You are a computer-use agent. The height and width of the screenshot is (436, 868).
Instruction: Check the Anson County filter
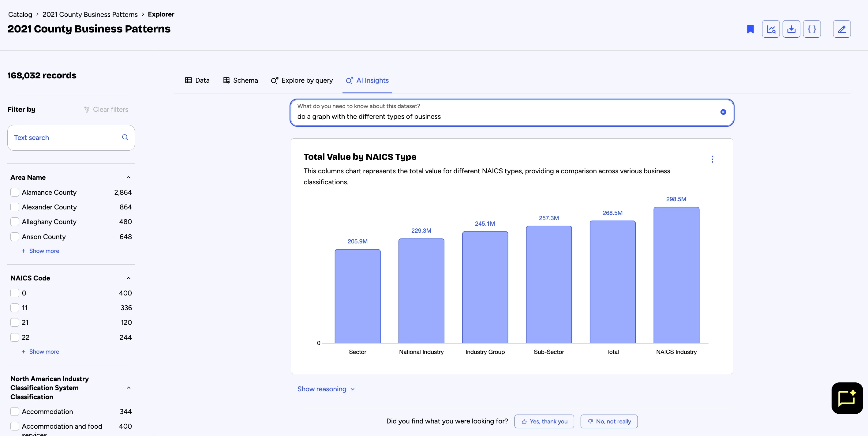pyautogui.click(x=14, y=237)
